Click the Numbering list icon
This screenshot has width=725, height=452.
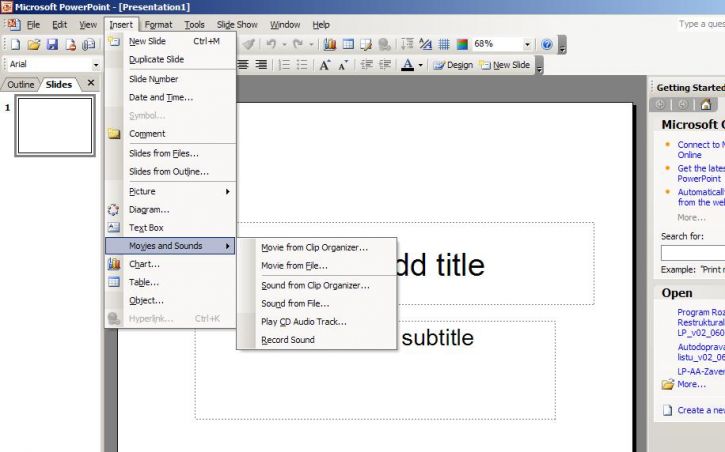coord(284,65)
